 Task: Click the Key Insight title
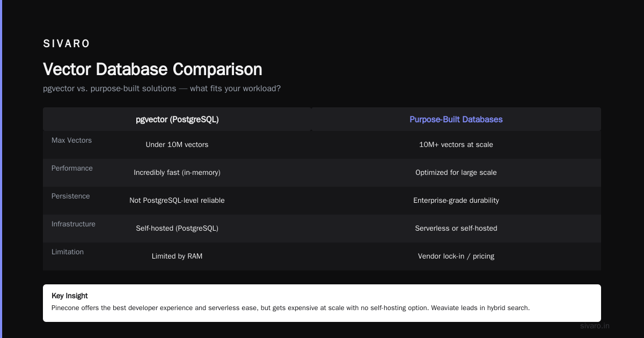click(x=70, y=296)
